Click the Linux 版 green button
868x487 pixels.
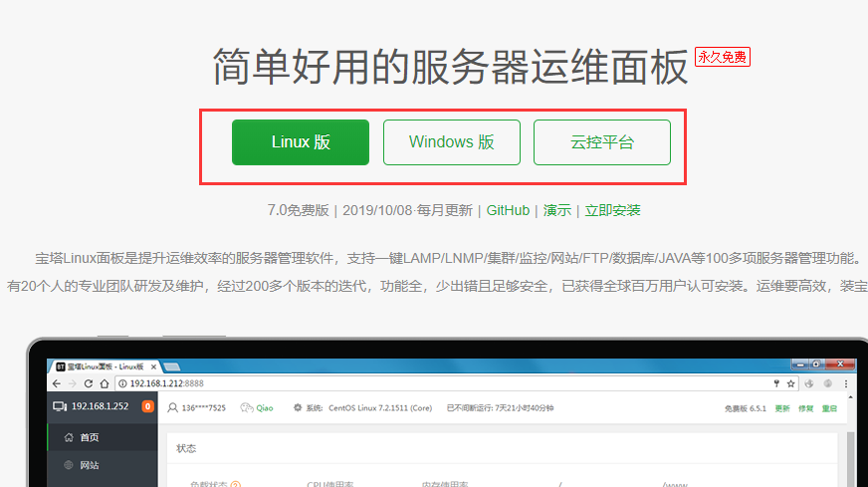(x=300, y=142)
